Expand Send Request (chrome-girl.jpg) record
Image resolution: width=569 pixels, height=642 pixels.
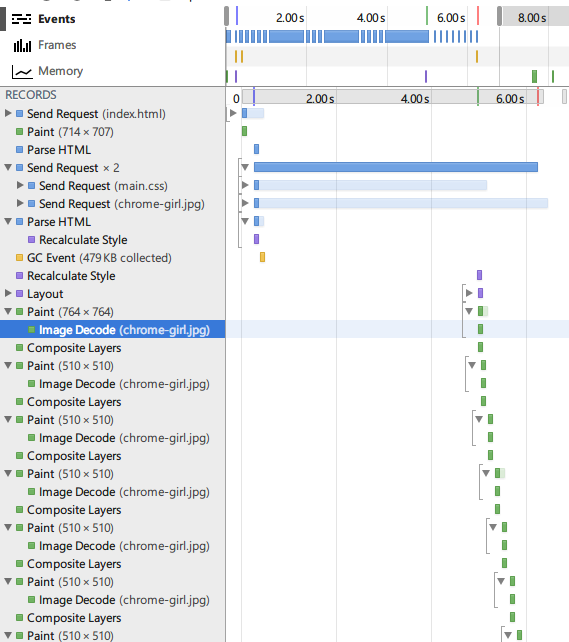click(20, 203)
